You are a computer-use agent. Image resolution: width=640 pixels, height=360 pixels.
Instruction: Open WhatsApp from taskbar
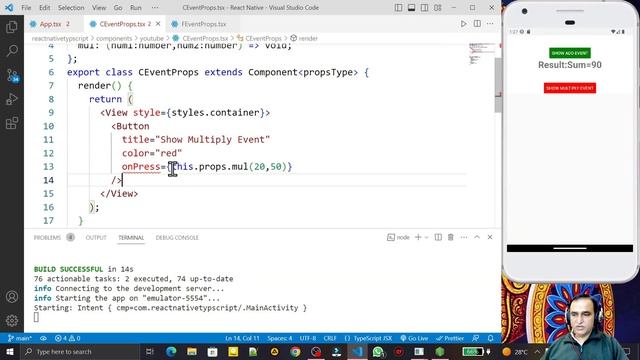pos(378,351)
